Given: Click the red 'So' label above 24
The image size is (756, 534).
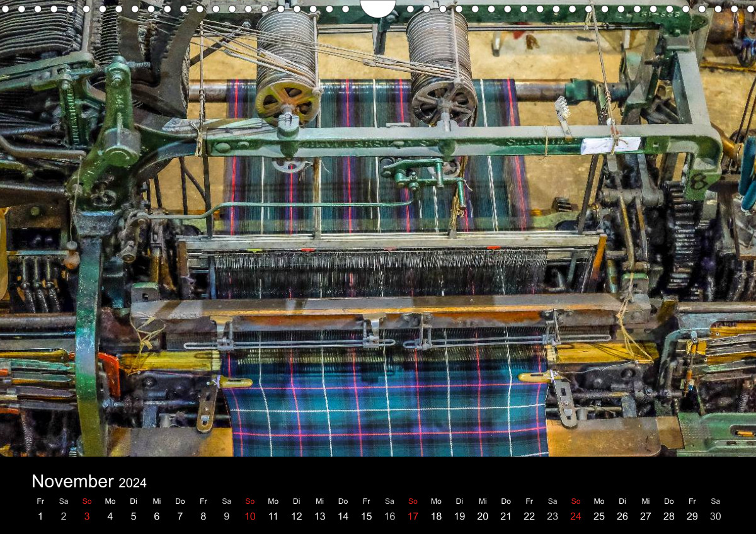Looking at the screenshot, I should (x=576, y=501).
